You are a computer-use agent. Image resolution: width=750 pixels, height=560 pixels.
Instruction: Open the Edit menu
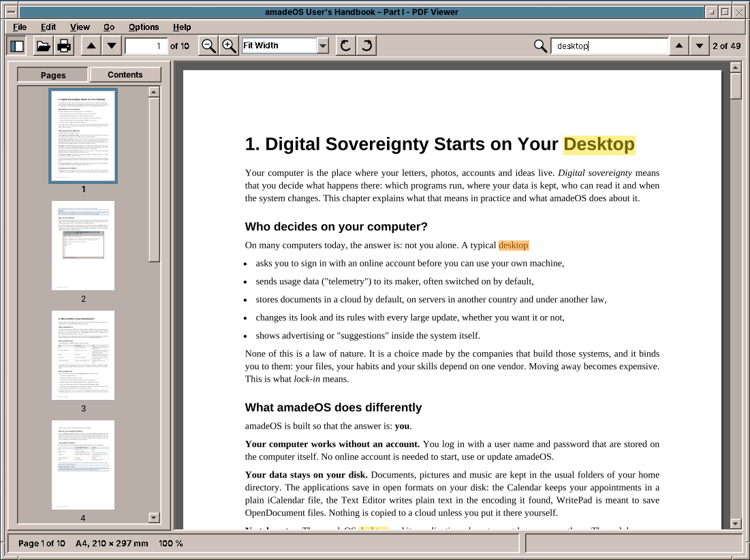coord(48,27)
